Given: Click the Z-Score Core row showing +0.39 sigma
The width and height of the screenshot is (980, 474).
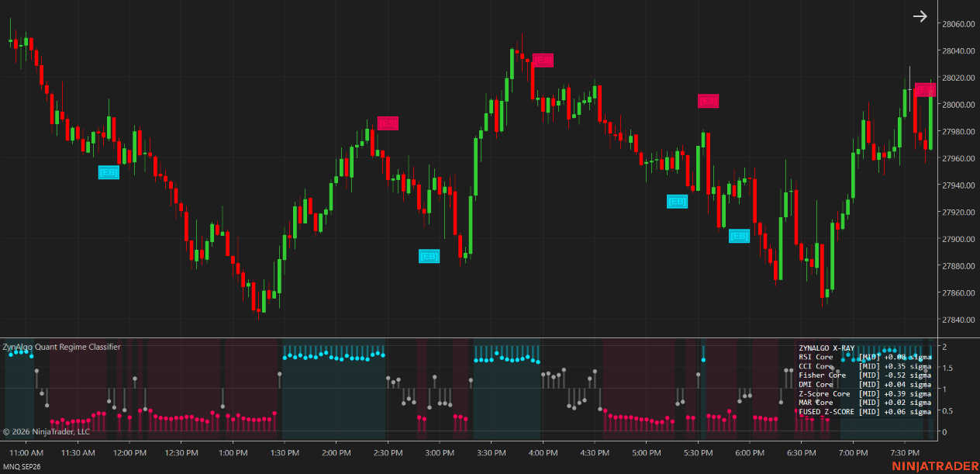Looking at the screenshot, I should 864,394.
